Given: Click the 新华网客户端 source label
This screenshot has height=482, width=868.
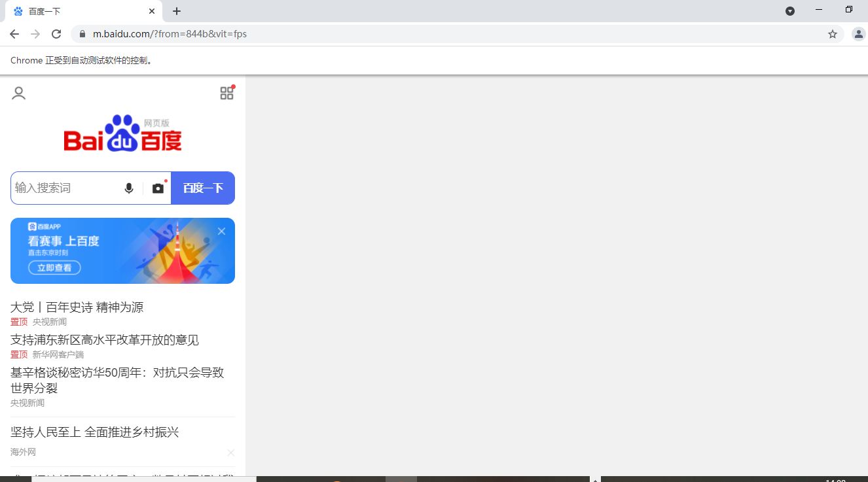Looking at the screenshot, I should pos(58,354).
